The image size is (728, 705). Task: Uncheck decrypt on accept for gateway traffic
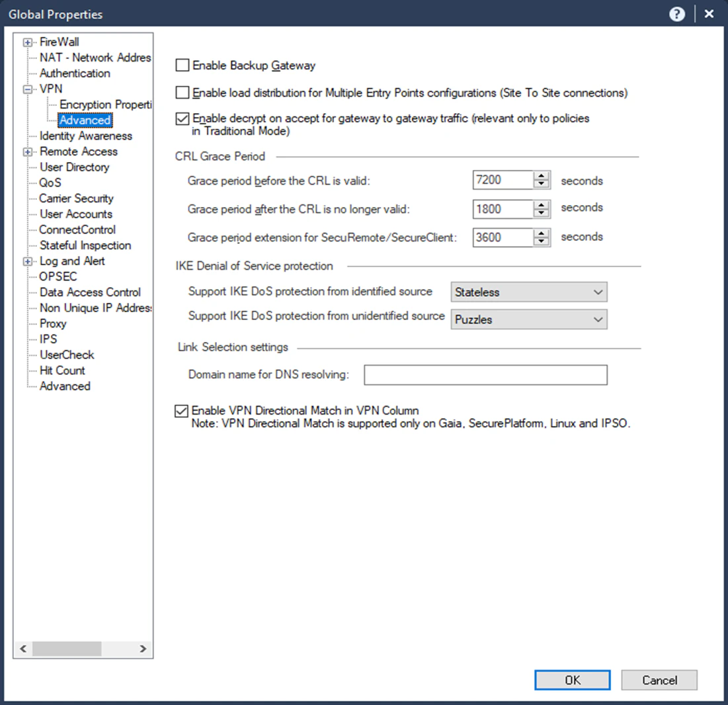[182, 118]
